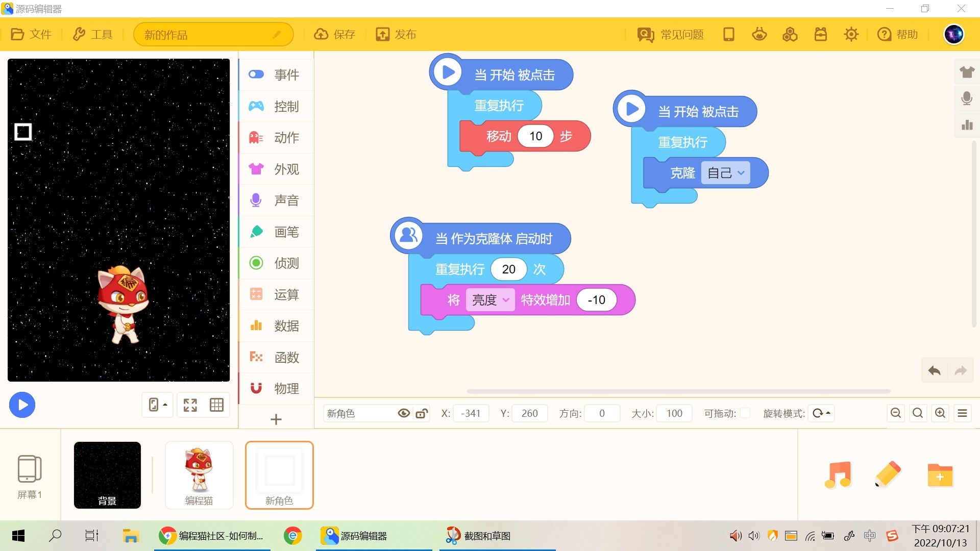Zoom in the workspace
This screenshot has height=551, width=980.
click(940, 413)
